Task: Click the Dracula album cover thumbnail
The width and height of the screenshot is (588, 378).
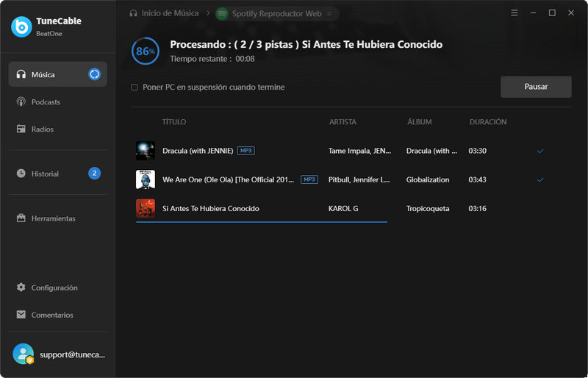Action: [146, 151]
